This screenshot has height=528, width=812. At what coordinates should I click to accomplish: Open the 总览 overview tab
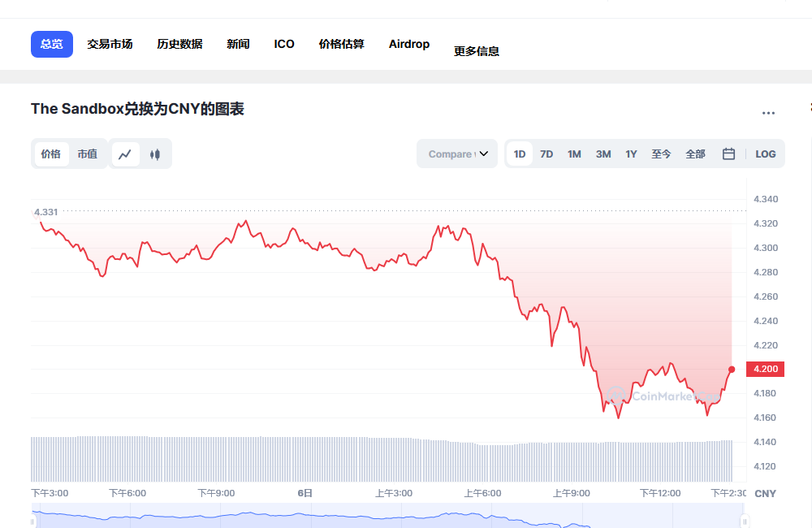52,44
